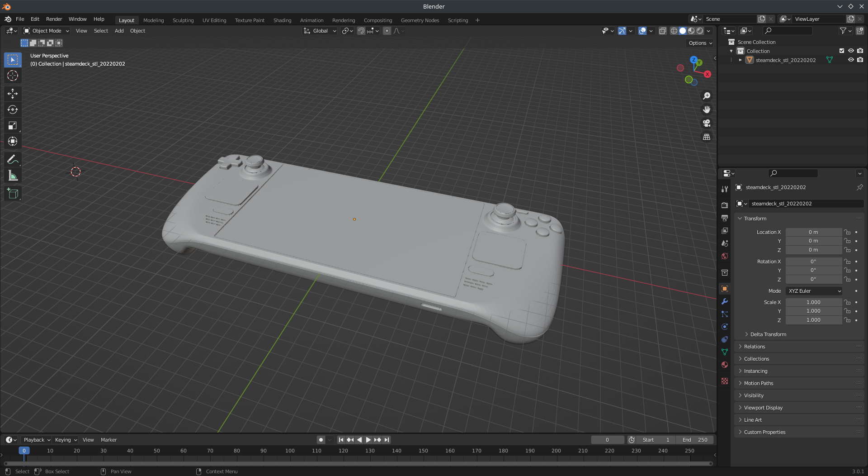Toggle auto keying record button
The image size is (868, 476).
pos(321,440)
